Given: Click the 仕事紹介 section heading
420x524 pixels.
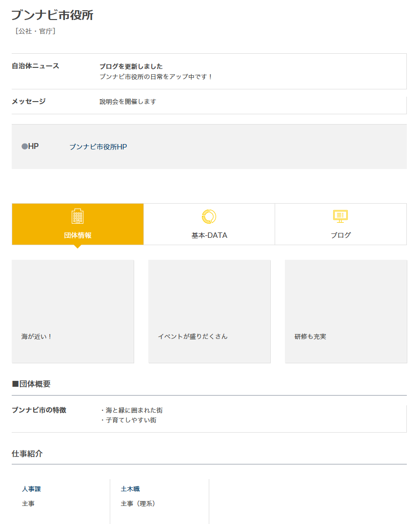Looking at the screenshot, I should (x=27, y=454).
